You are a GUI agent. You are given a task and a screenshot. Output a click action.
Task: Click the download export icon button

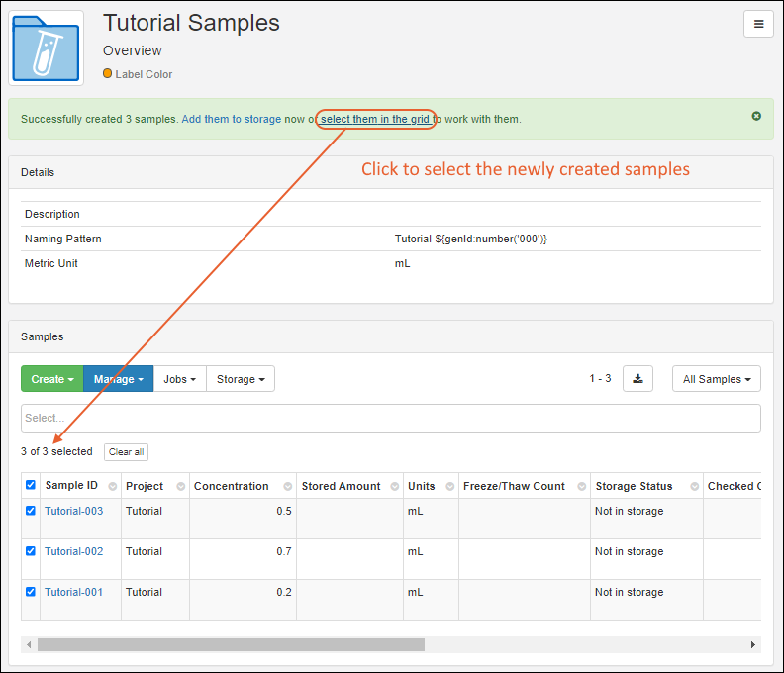tap(637, 379)
